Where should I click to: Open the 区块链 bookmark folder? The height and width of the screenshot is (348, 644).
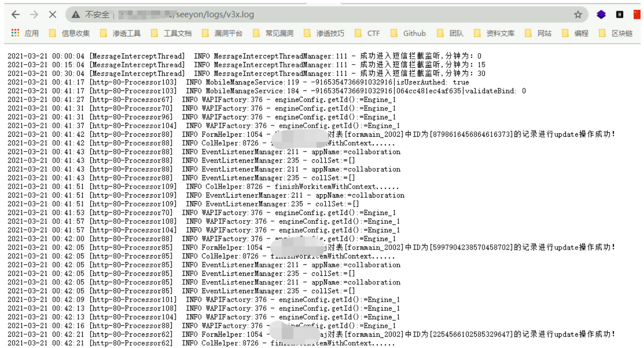616,33
